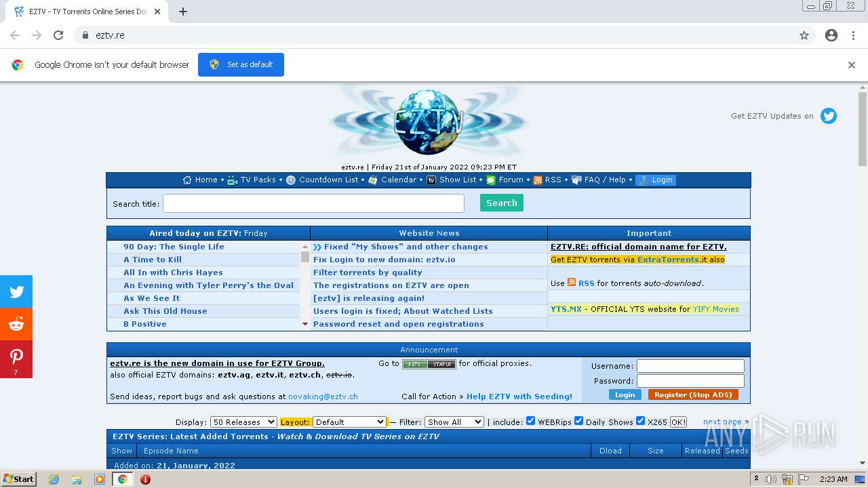Open the 'All In with Chris Hayes' link

coord(173,272)
